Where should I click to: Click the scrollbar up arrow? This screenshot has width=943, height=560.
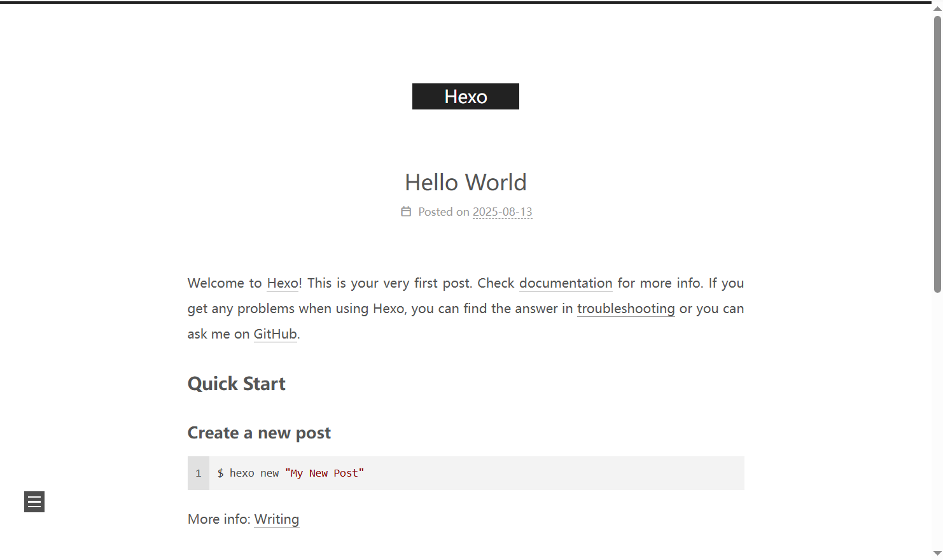937,8
